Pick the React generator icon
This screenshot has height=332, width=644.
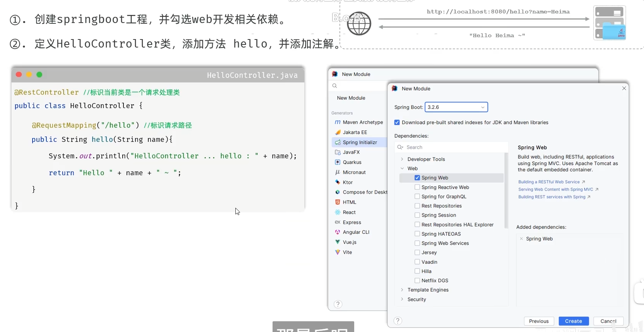(x=338, y=212)
